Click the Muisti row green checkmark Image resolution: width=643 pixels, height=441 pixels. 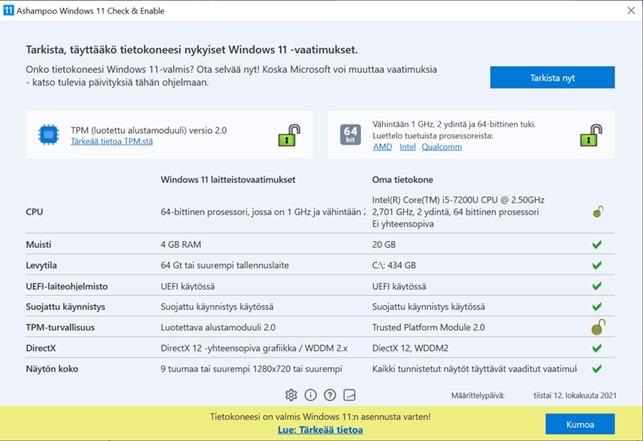point(597,244)
